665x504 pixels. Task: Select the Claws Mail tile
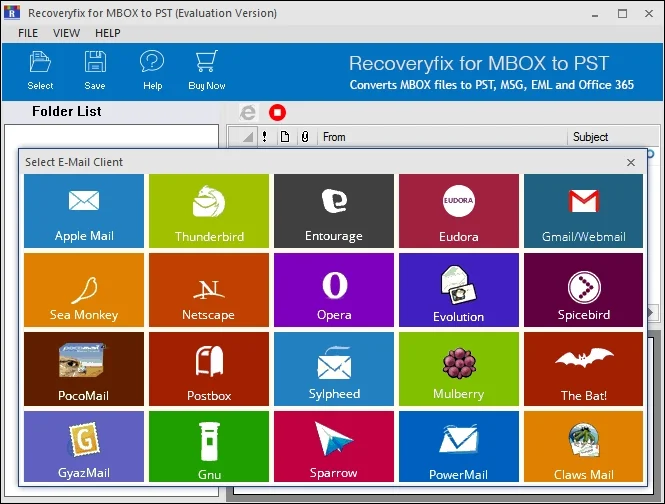coord(583,446)
